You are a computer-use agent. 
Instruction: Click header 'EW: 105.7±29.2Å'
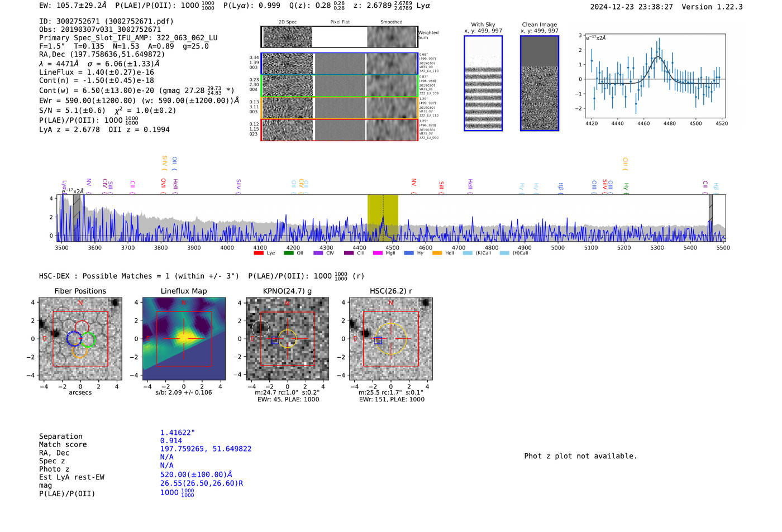[x=73, y=5]
